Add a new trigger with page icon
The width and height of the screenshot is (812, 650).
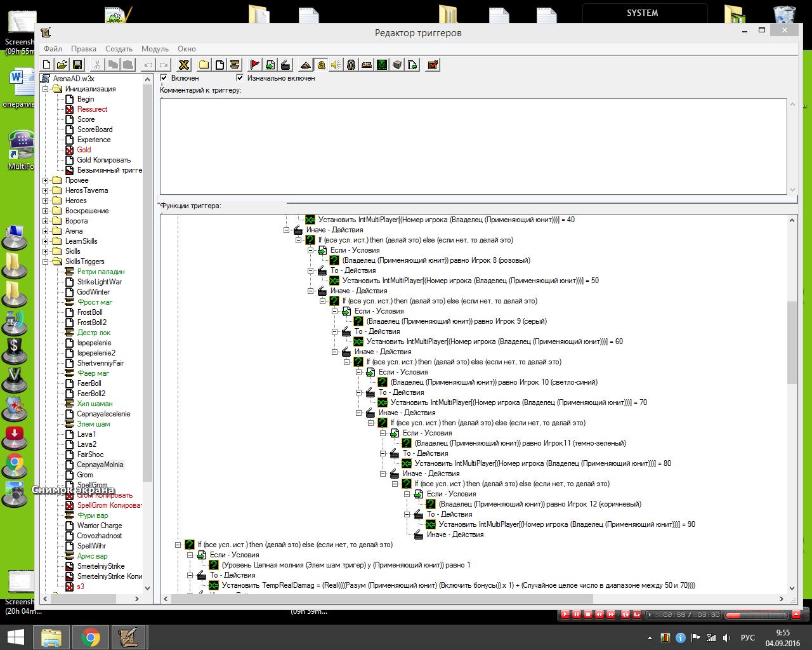(219, 65)
